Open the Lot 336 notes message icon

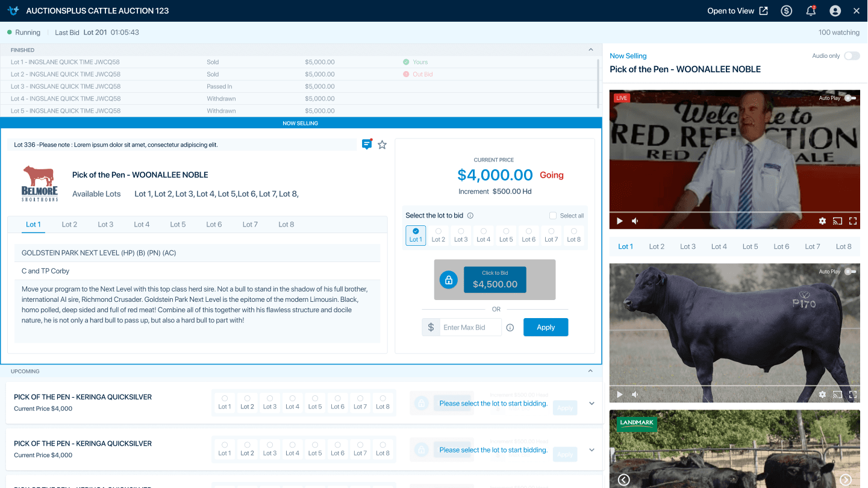pyautogui.click(x=367, y=144)
